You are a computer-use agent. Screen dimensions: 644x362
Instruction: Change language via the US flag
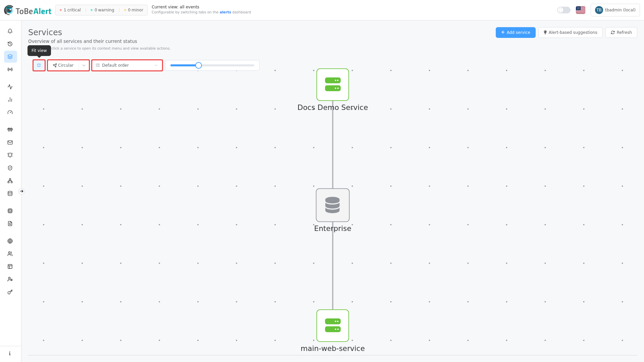click(581, 10)
